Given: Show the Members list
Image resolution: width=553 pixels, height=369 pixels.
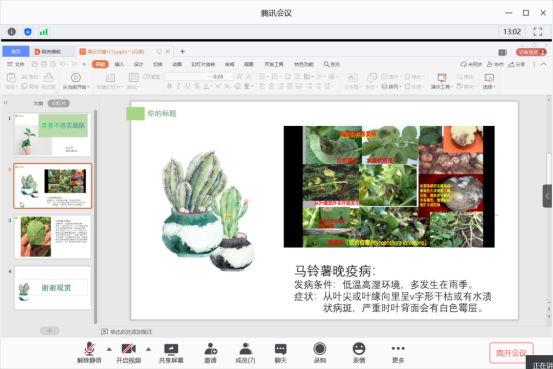Looking at the screenshot, I should click(245, 352).
